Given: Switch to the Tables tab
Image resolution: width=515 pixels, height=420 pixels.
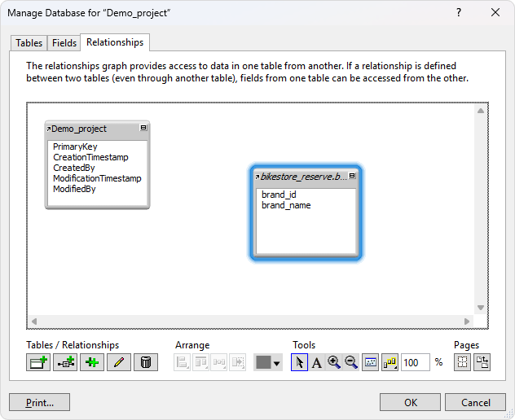Looking at the screenshot, I should click(29, 43).
